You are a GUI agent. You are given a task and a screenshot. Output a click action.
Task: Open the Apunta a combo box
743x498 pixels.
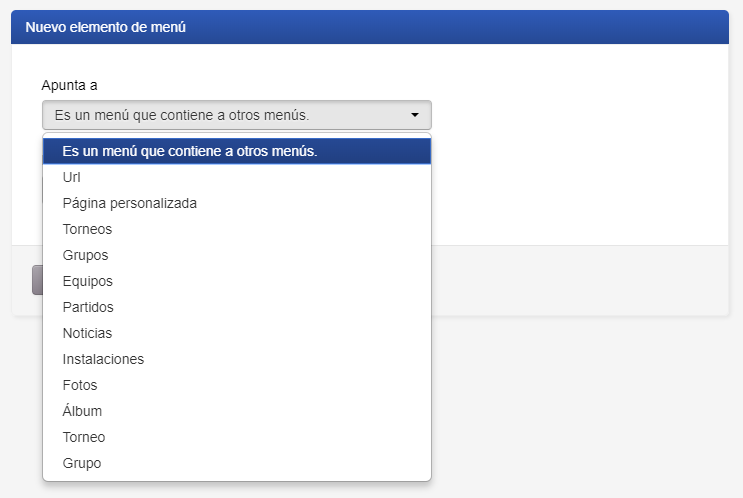237,115
